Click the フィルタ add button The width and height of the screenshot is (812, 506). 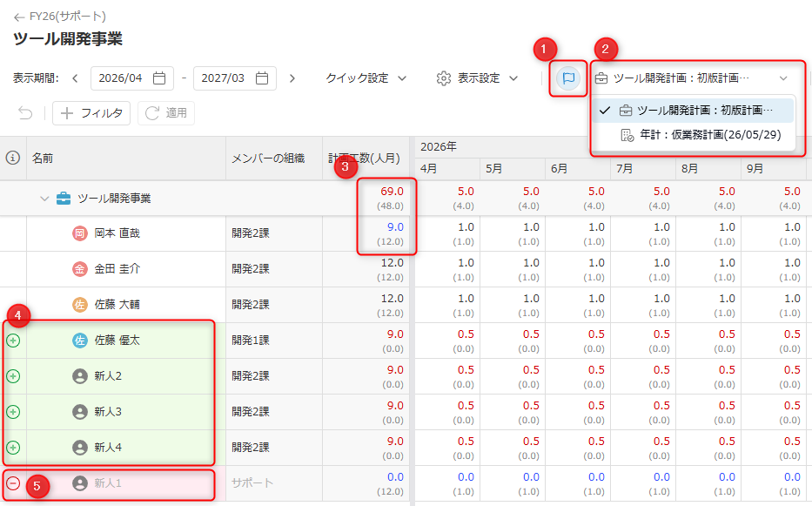91,113
